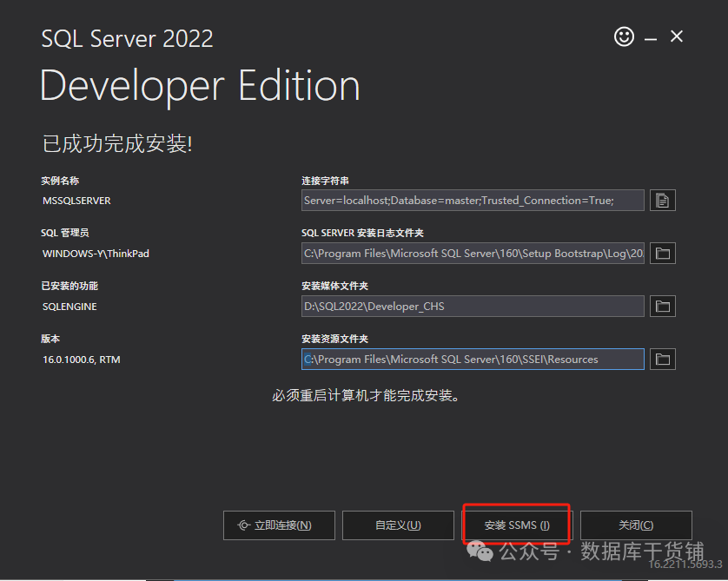Select the SQLENGINE installed feature text

(x=69, y=307)
